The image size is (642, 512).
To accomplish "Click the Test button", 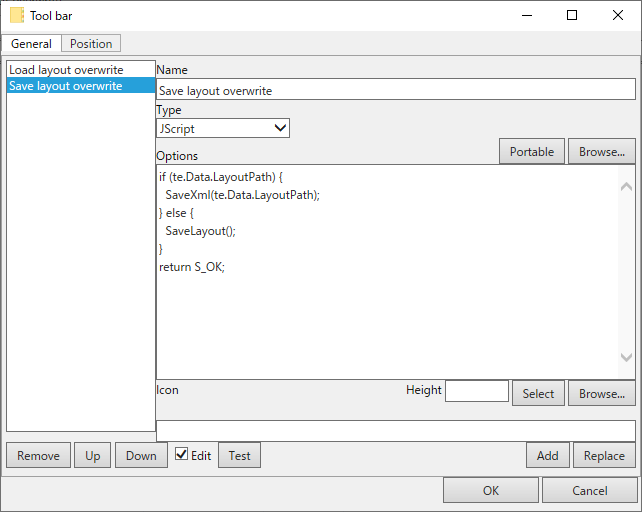I will tap(239, 455).
